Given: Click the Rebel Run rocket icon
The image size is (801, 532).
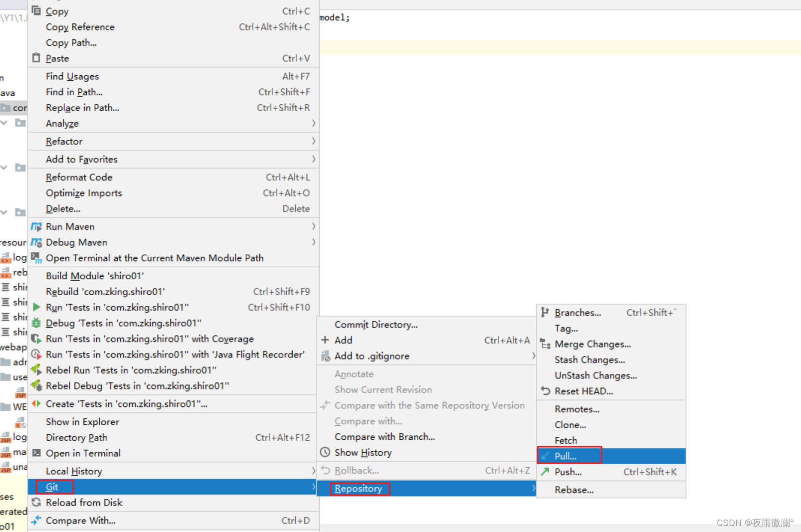Looking at the screenshot, I should coord(36,370).
